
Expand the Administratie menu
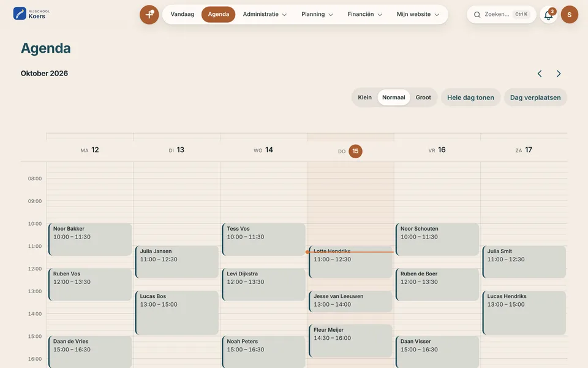265,14
